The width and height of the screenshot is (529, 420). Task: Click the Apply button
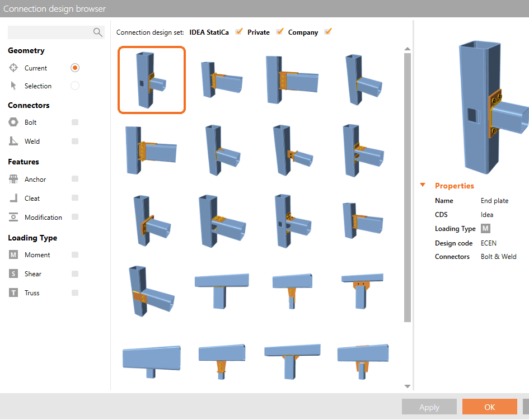[429, 407]
